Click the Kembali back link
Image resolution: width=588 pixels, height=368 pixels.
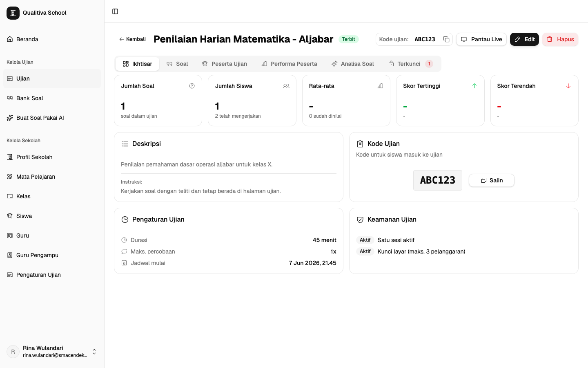[132, 39]
